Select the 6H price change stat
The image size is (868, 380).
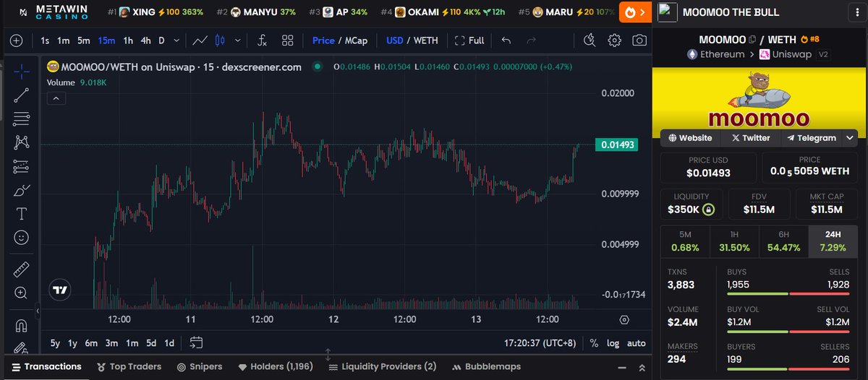pos(783,241)
